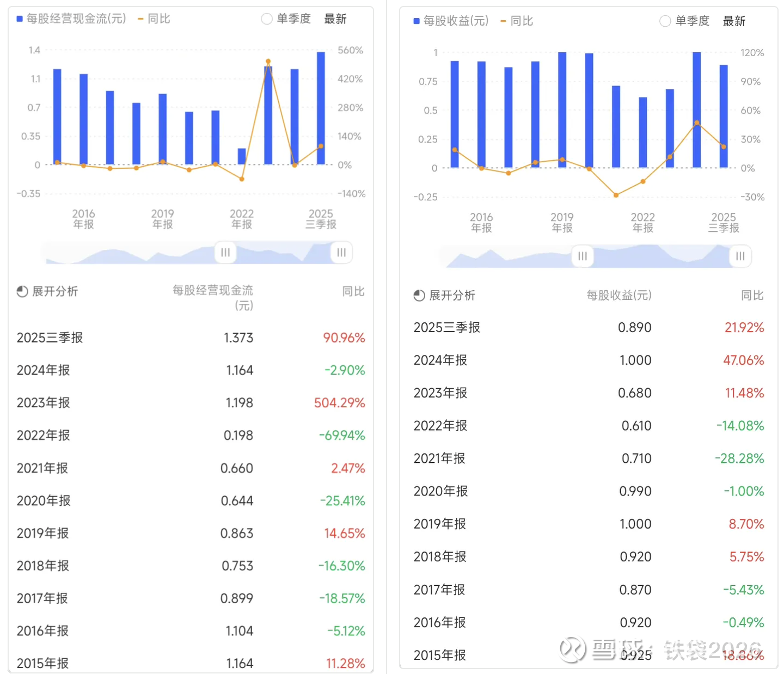The height and width of the screenshot is (674, 784).
Task: Click 同比 column header in EPS table
Action: pos(752,296)
